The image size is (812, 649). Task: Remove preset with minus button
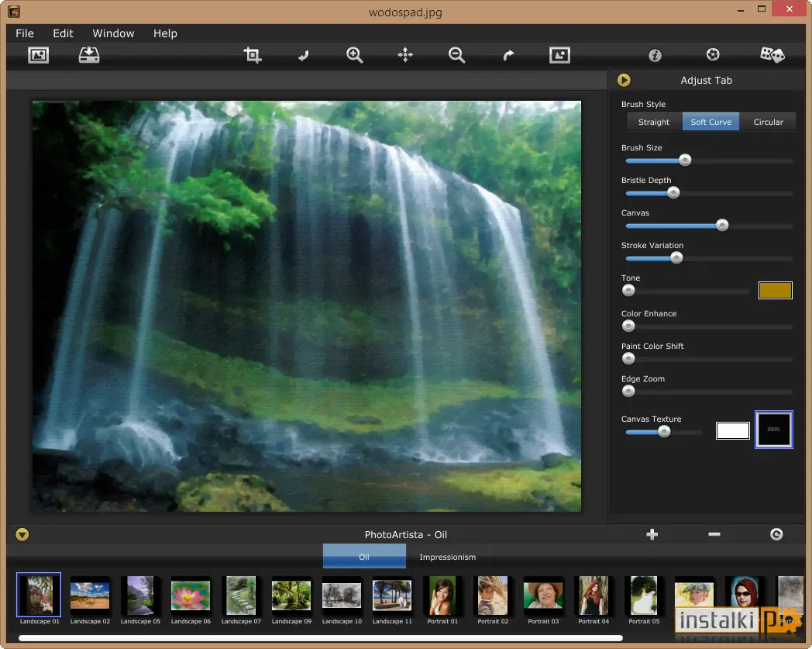[714, 534]
